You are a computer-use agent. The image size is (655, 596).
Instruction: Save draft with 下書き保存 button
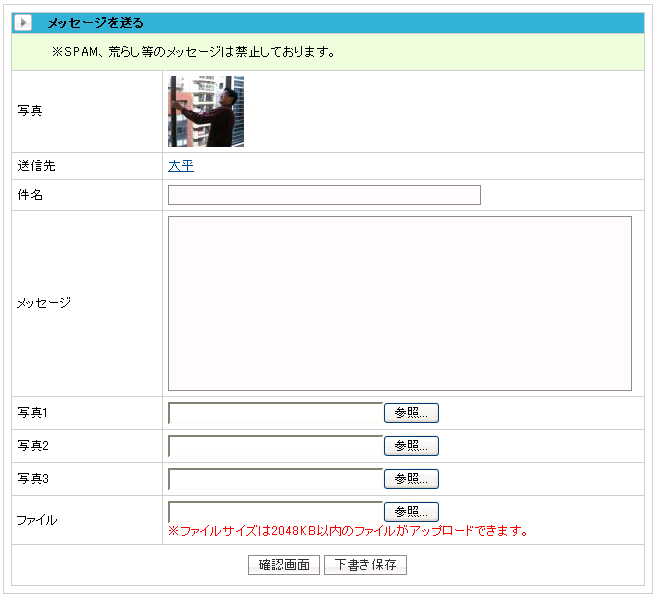(366, 565)
